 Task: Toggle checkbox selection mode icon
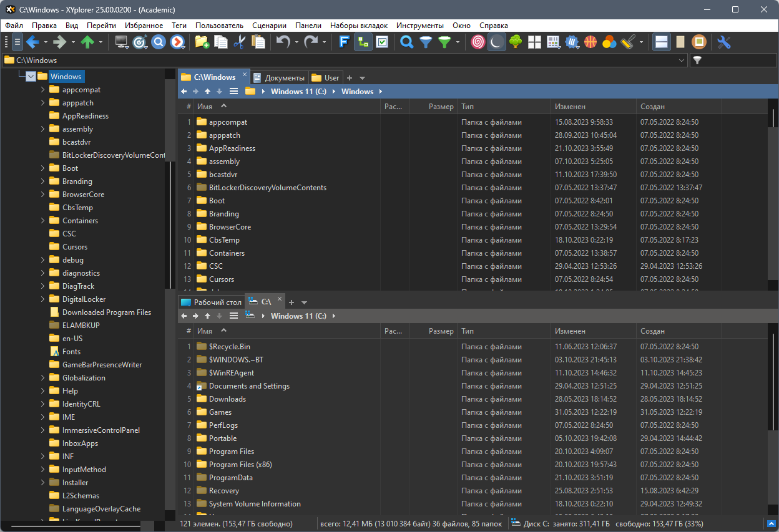click(x=382, y=42)
